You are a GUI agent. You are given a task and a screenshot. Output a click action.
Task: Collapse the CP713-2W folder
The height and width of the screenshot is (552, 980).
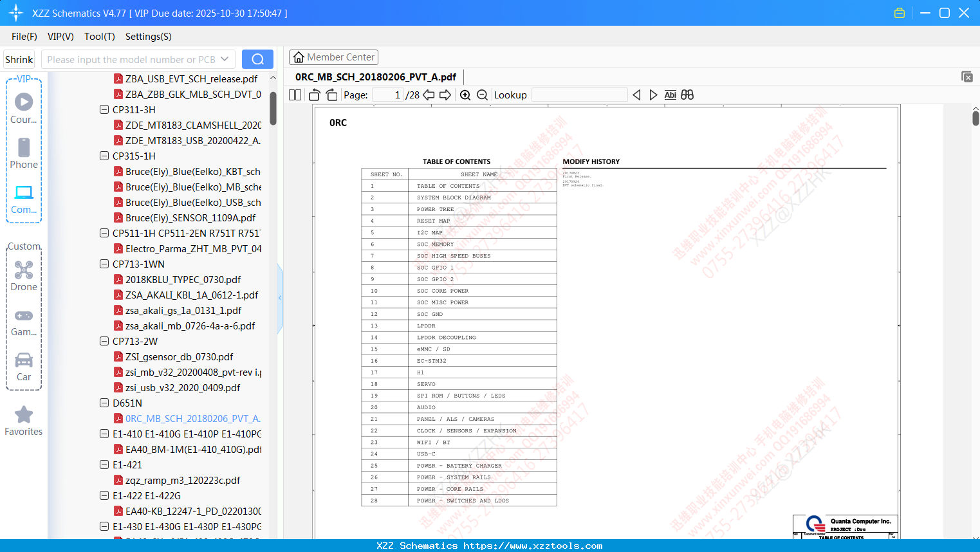click(x=104, y=341)
